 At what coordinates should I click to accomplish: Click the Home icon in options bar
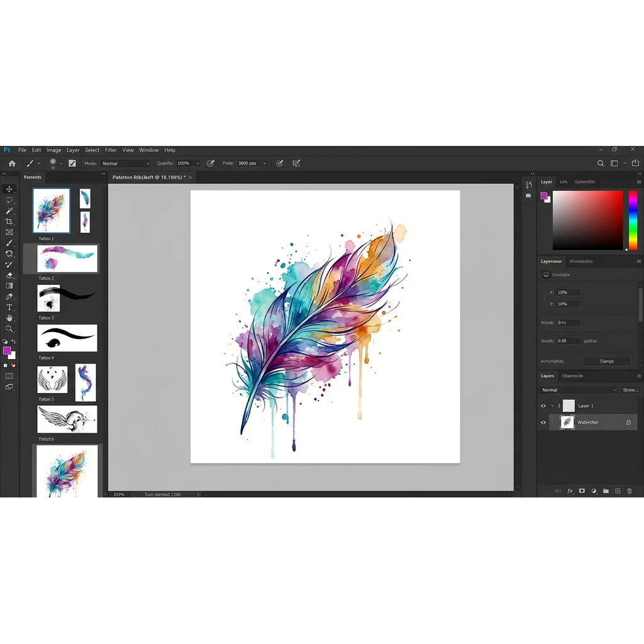[11, 164]
